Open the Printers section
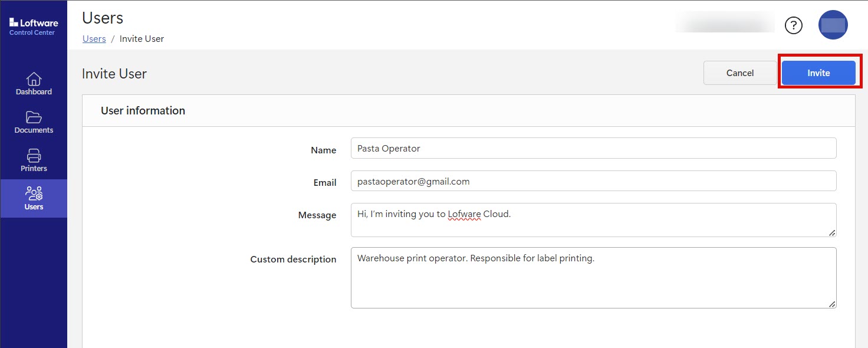868x348 pixels. pyautogui.click(x=34, y=160)
